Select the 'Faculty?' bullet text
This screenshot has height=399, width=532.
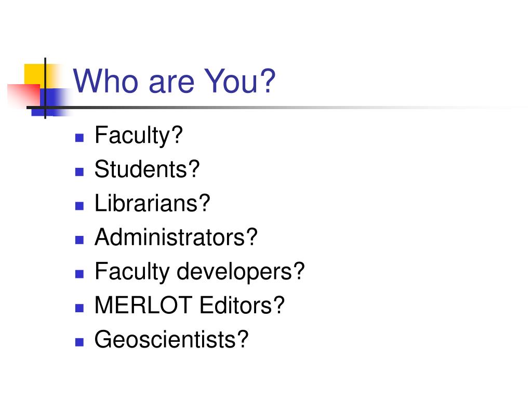[138, 136]
